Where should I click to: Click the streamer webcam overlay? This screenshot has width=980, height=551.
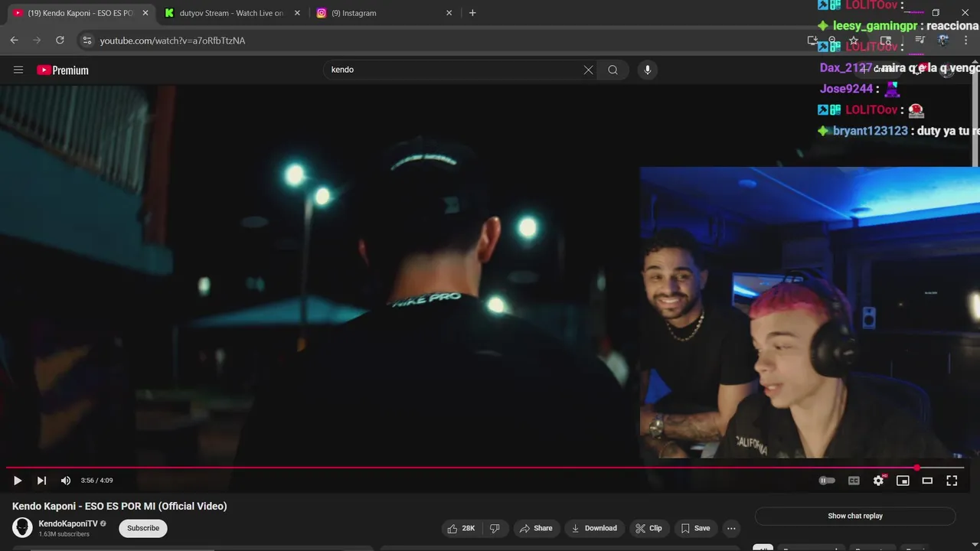(809, 312)
